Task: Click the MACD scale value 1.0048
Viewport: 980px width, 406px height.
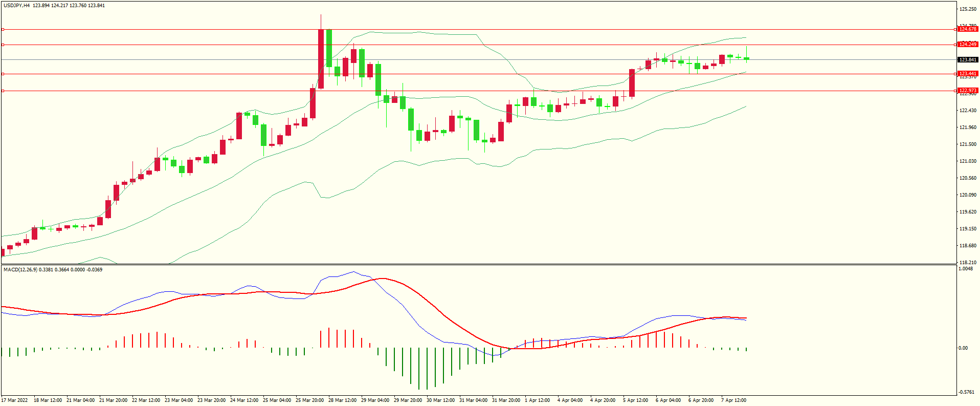Action: [966, 269]
